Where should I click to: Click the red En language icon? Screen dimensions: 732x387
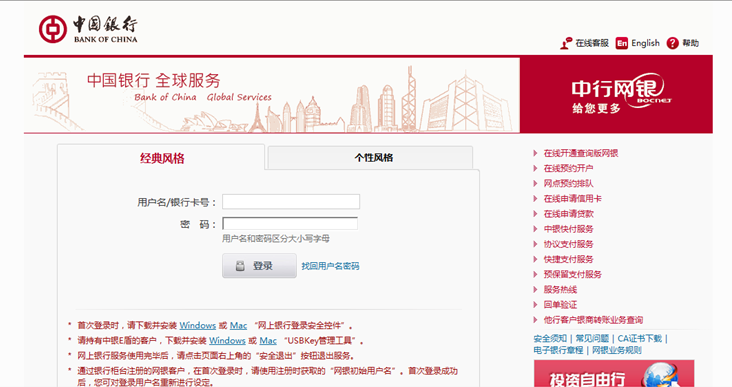621,43
